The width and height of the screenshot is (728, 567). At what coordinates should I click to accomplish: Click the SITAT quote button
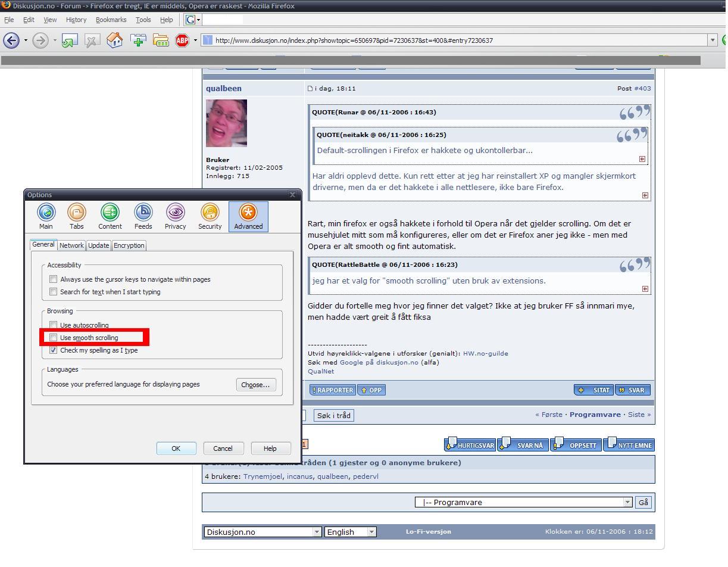[594, 390]
